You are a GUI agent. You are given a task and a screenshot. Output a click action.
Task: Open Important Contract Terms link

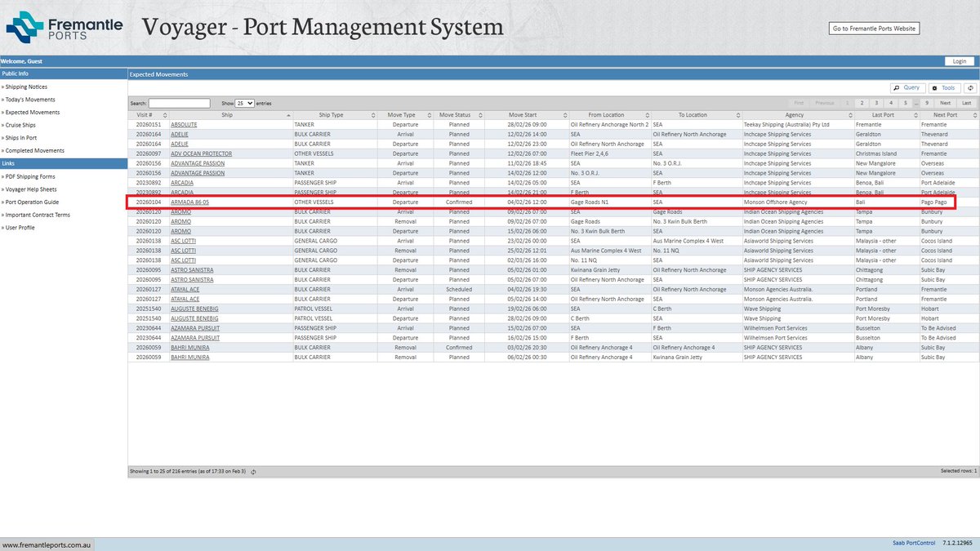(36, 215)
